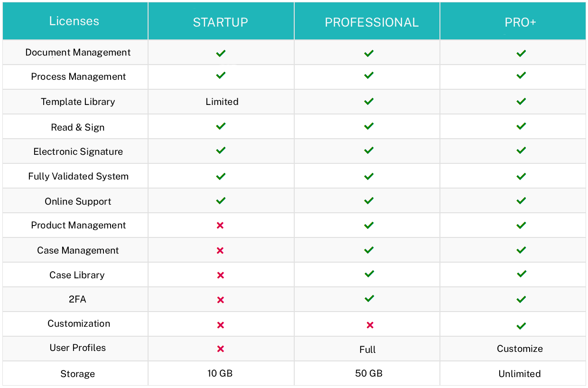Click the Fully Validated System row label
Screen dimensions: 588x388
point(78,176)
